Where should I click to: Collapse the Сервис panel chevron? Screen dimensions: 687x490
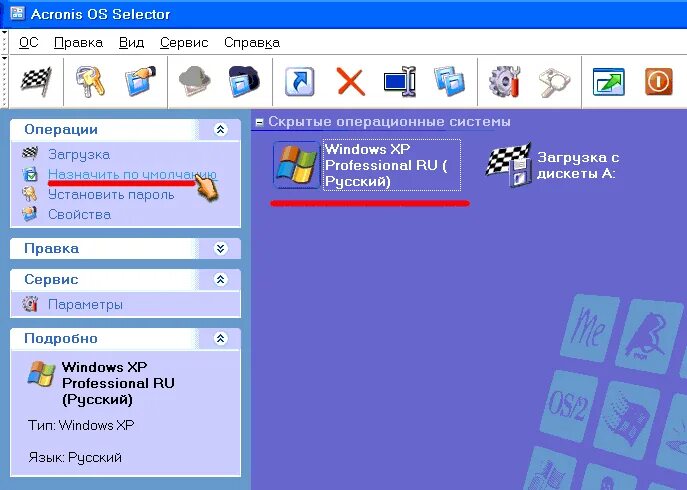[220, 280]
